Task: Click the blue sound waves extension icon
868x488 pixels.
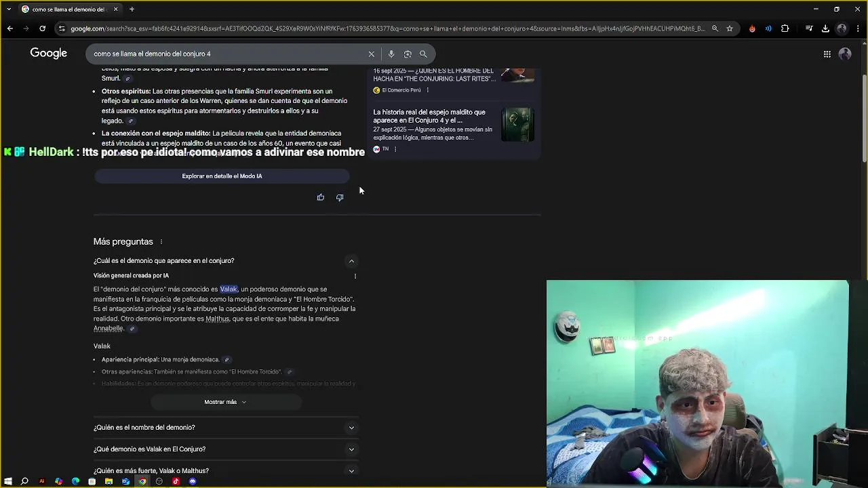Action: point(768,28)
